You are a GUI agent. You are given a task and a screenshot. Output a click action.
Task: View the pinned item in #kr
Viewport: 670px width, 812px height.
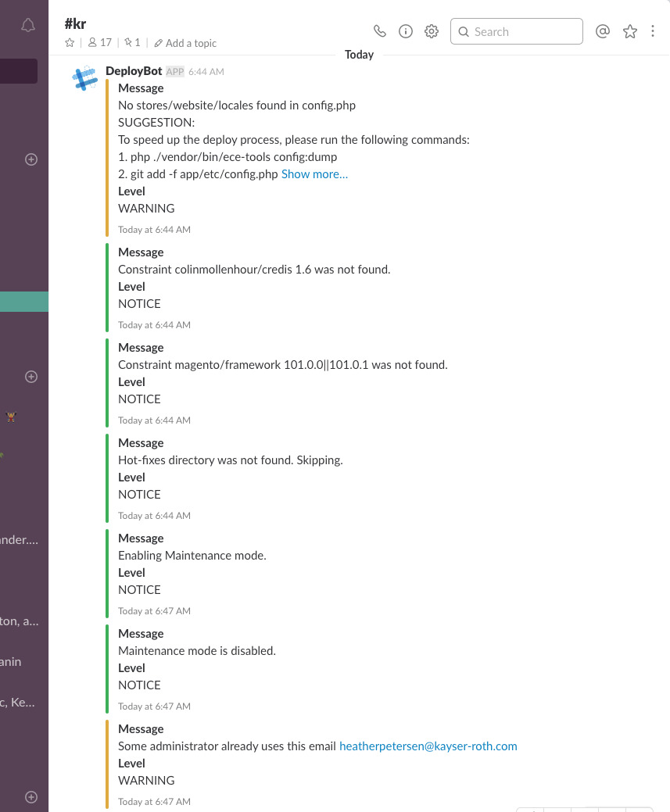(131, 43)
